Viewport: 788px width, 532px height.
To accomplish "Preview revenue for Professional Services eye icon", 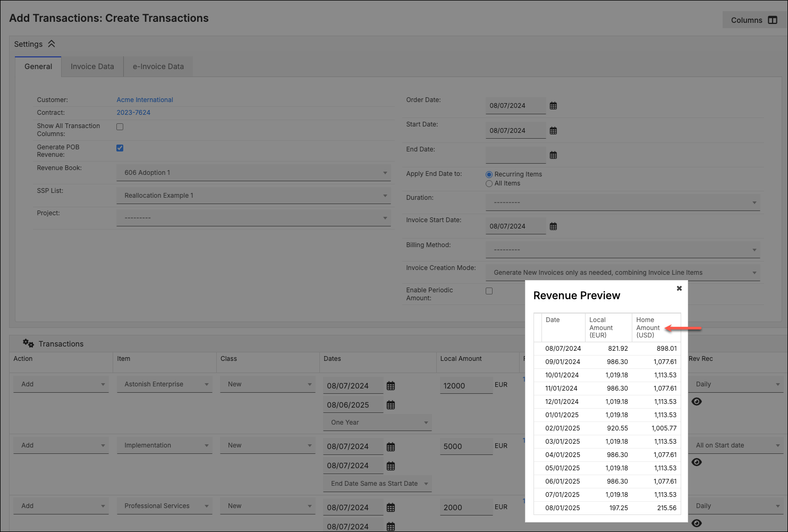I will coord(697,523).
